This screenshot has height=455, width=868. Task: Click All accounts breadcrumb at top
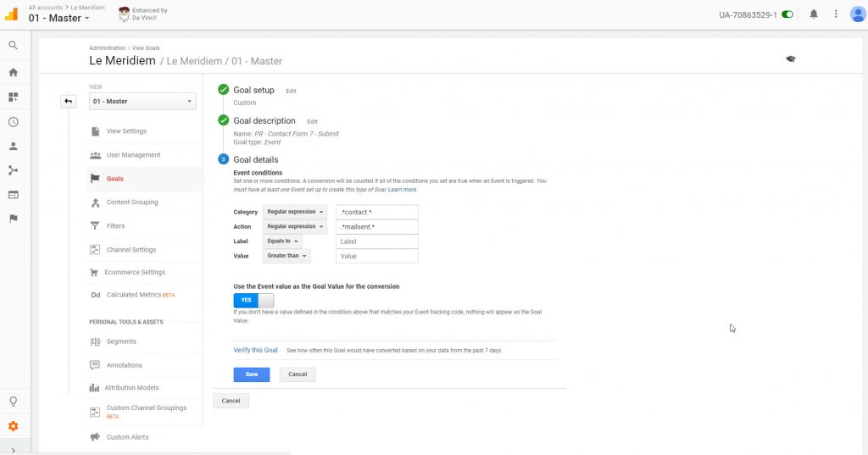coord(46,8)
